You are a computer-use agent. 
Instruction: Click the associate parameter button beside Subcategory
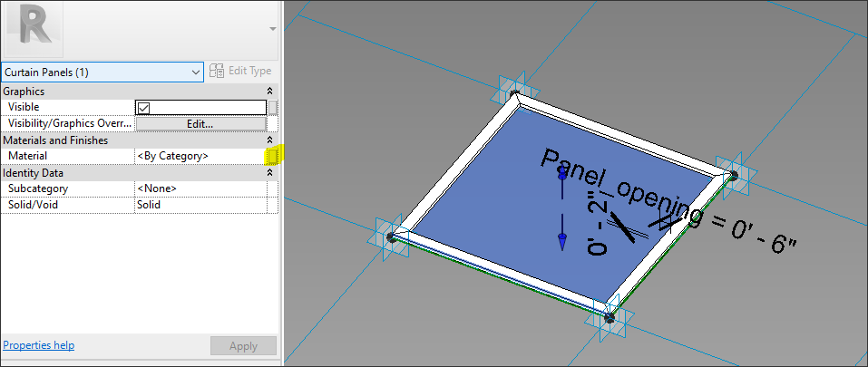(273, 188)
